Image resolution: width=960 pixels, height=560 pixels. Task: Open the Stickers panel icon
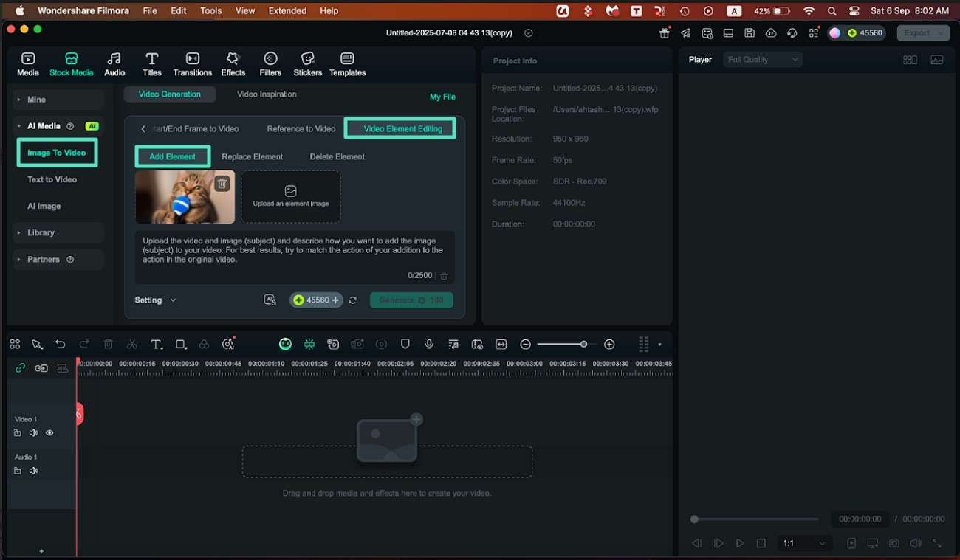coord(307,59)
